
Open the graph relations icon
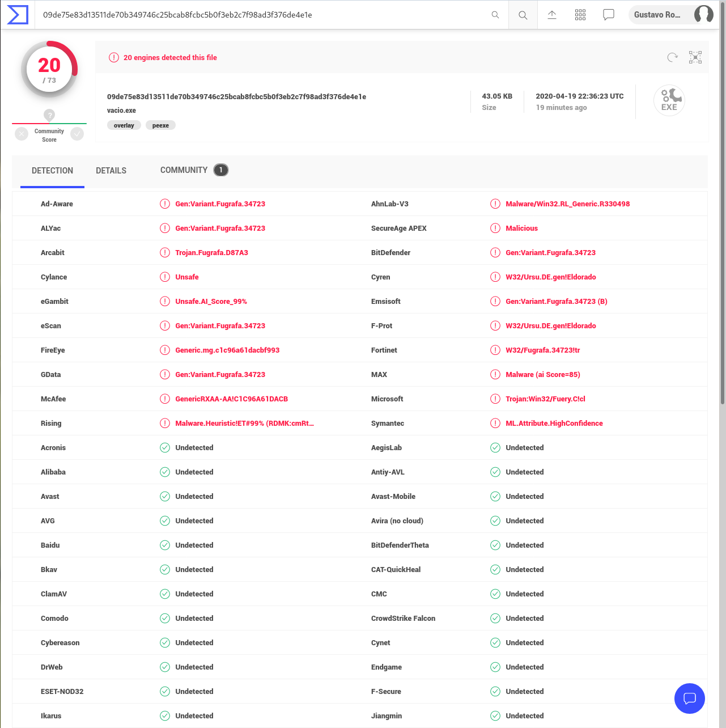(x=695, y=57)
